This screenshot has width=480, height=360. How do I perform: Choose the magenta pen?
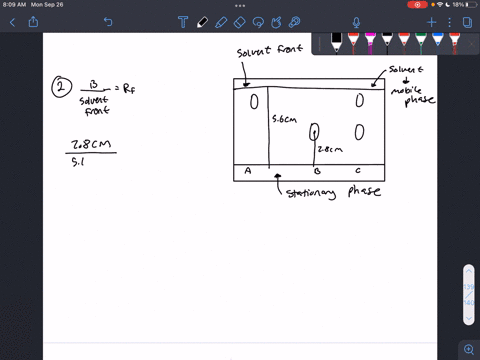click(370, 43)
